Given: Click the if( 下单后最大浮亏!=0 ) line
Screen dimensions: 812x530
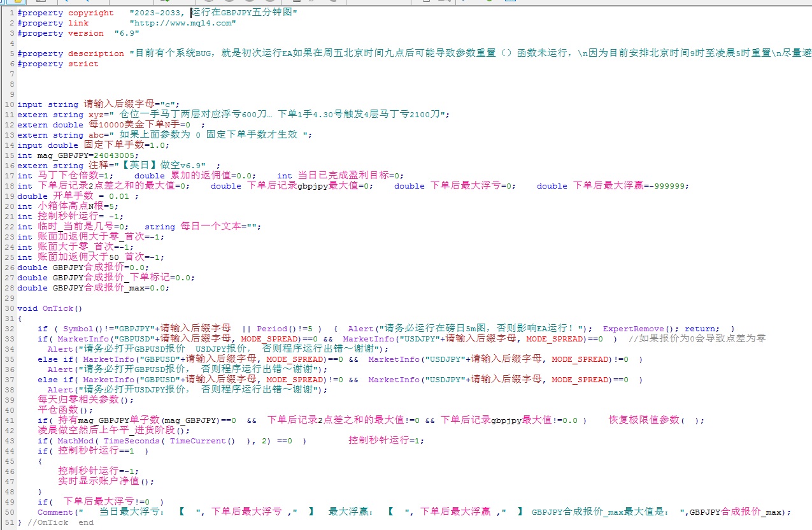Looking at the screenshot, I should [101, 502].
